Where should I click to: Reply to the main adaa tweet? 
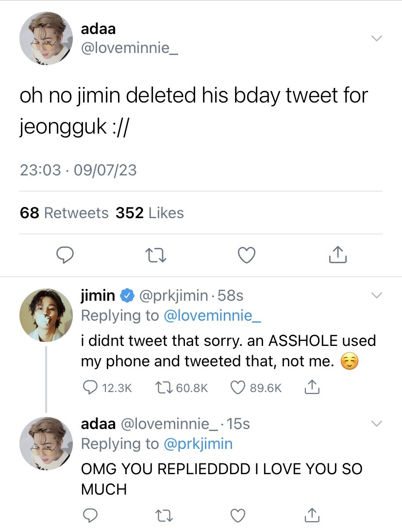[x=65, y=255]
